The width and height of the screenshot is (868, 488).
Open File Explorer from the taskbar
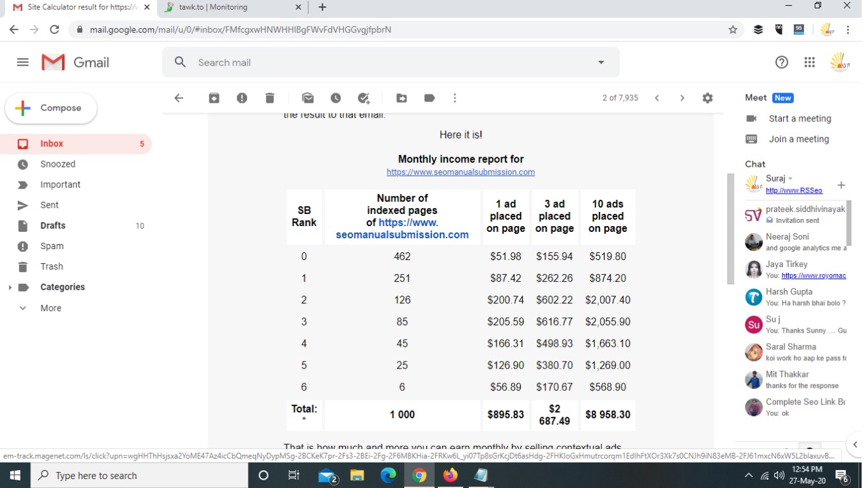click(357, 475)
